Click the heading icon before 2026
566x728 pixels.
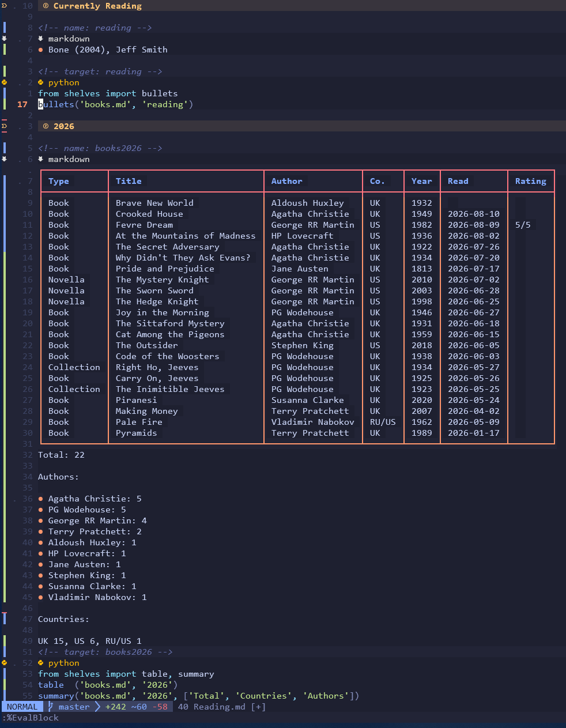click(x=46, y=126)
